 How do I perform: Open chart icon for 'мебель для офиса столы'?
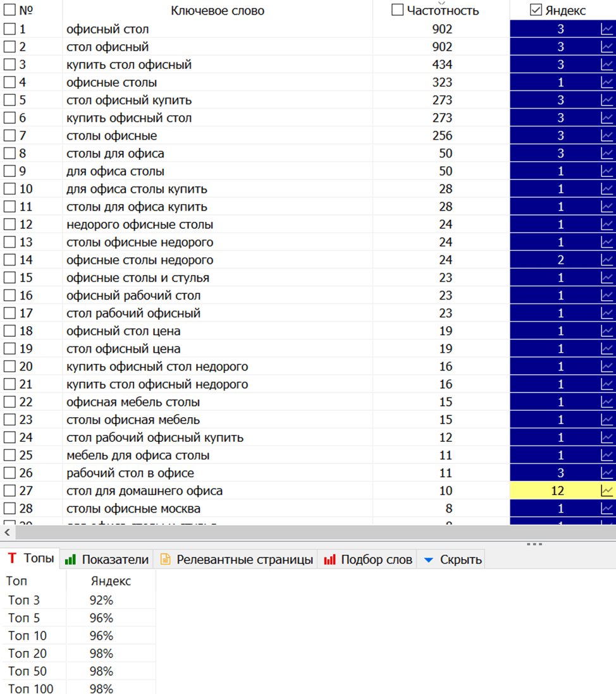tap(607, 455)
